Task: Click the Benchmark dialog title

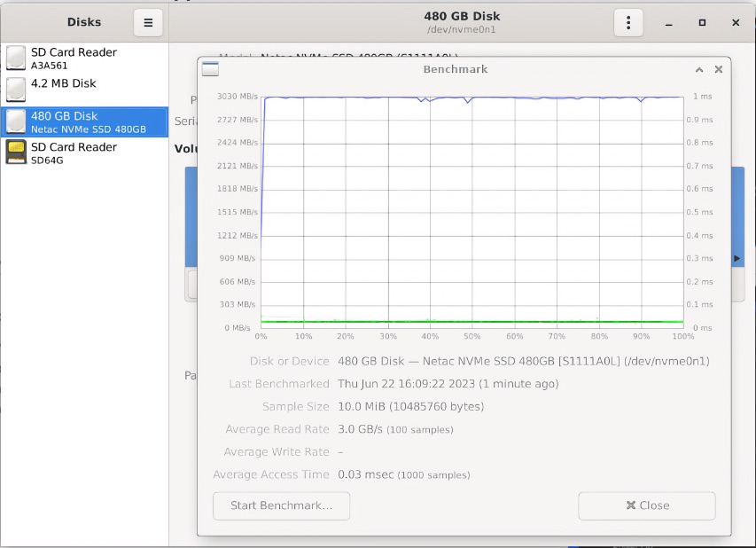Action: click(456, 69)
